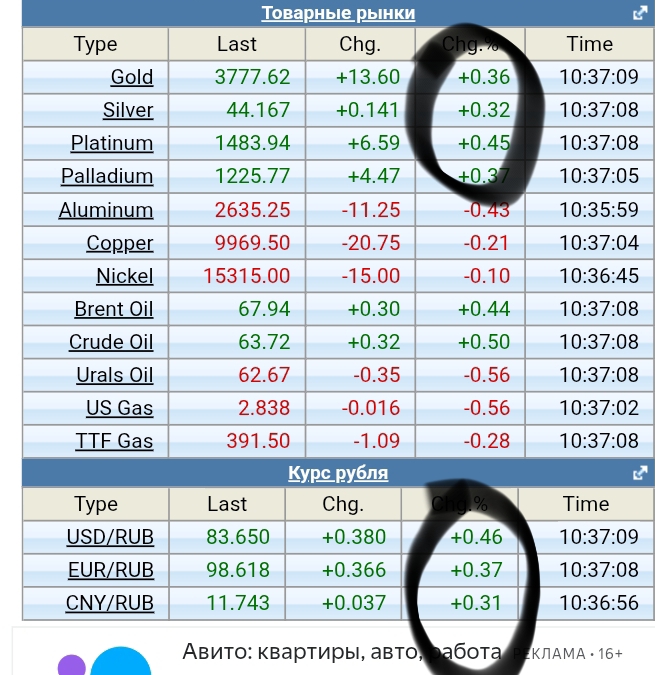Open the Курс рубля header link
The image size is (655, 675).
tap(338, 473)
